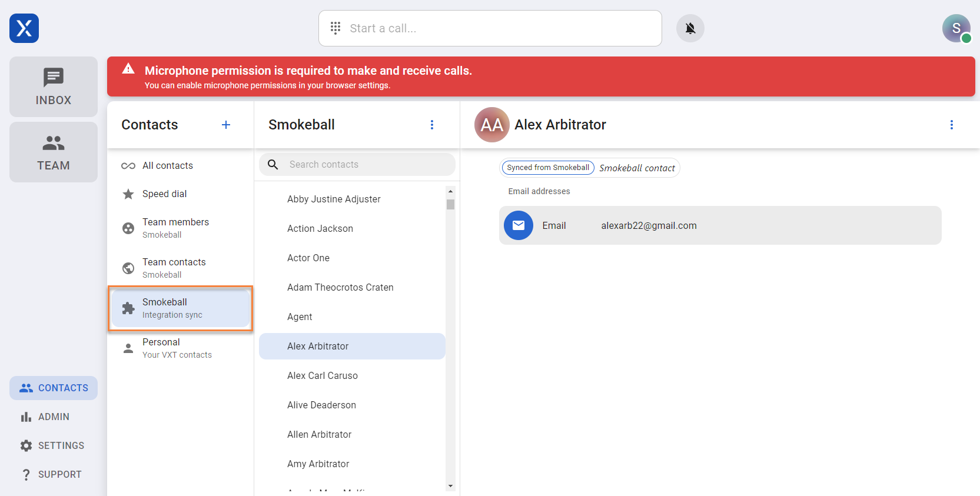Open contact Actor One

[352, 258]
